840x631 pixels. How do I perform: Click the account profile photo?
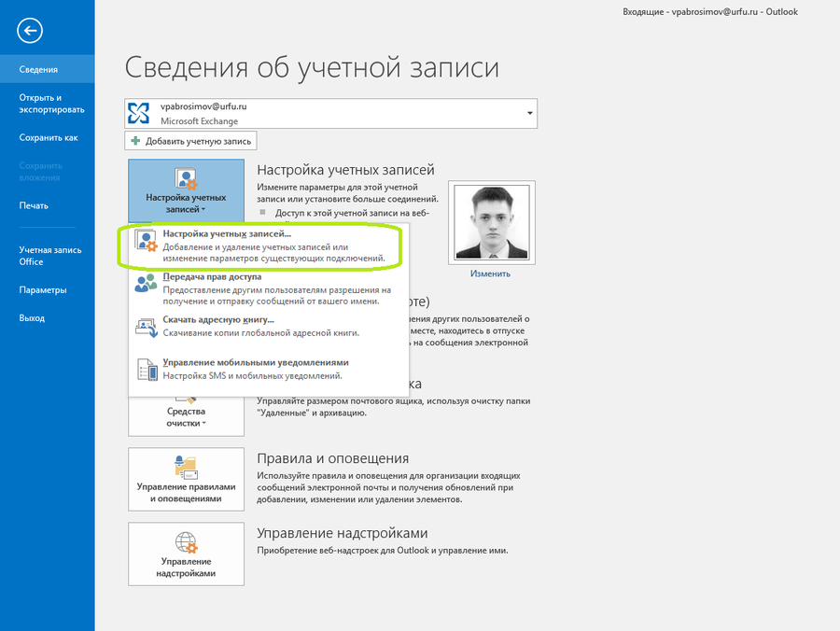point(492,222)
